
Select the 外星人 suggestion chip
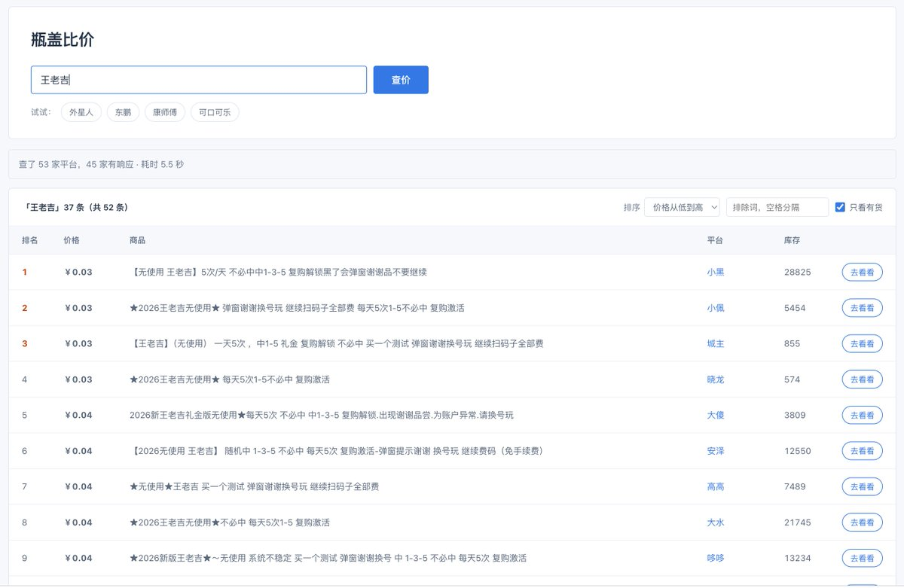(81, 112)
